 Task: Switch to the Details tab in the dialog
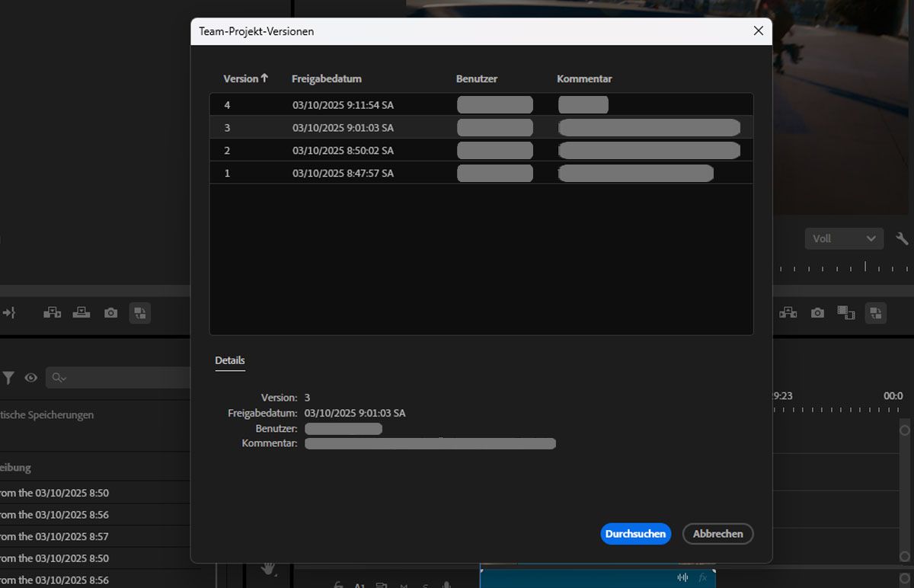tap(229, 360)
